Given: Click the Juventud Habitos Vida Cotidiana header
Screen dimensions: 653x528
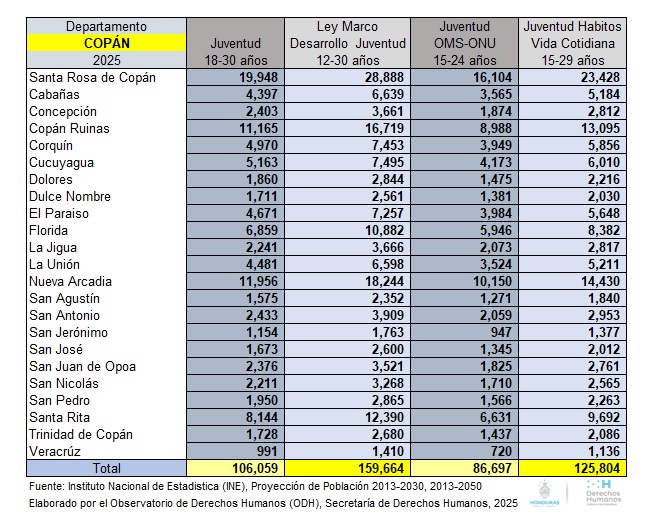Looking at the screenshot, I should (573, 43).
